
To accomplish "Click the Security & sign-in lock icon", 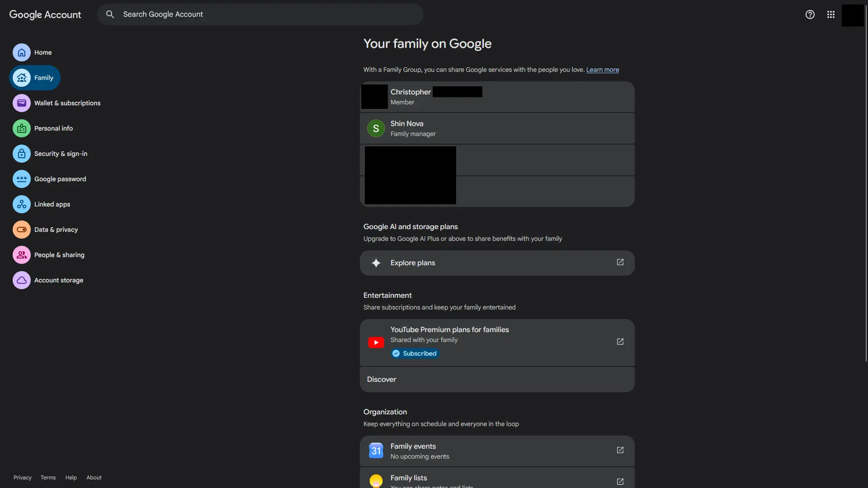I will [22, 154].
